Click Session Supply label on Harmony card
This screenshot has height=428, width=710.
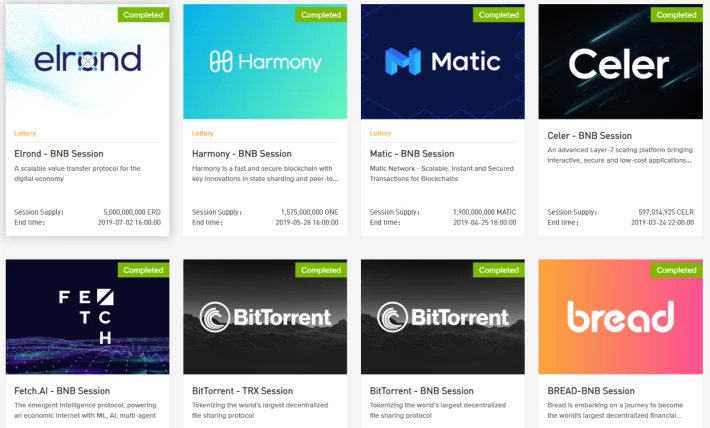217,212
